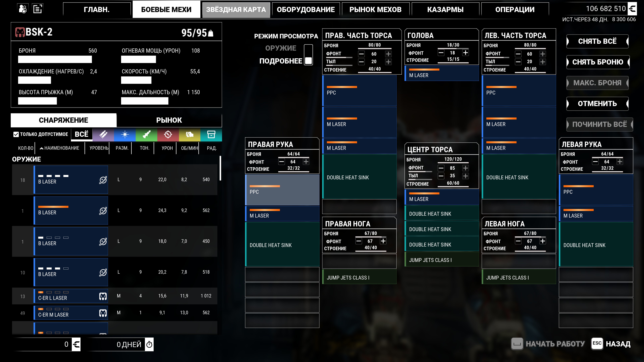Select C-ER M LASER inventory row
644x362 pixels.
pyautogui.click(x=115, y=313)
